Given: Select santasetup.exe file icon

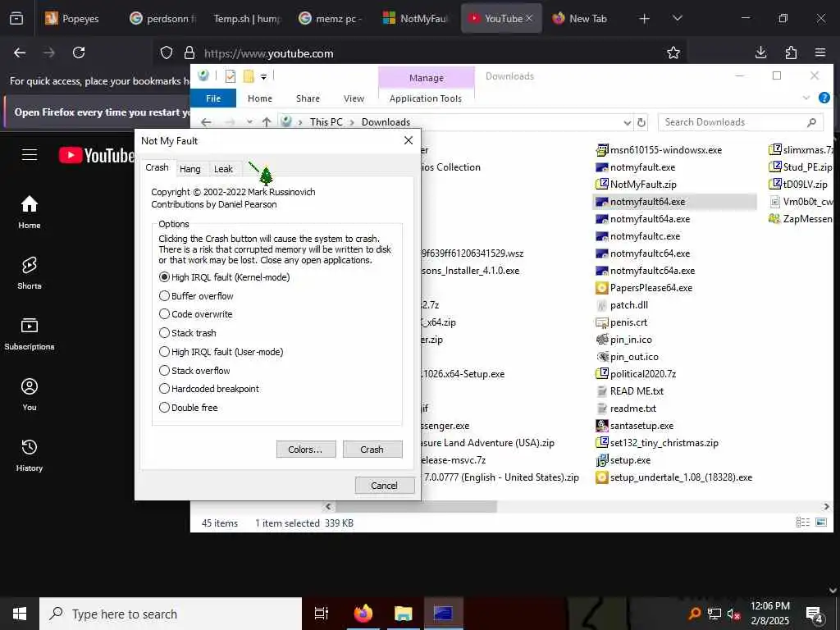Looking at the screenshot, I should pyautogui.click(x=601, y=426).
